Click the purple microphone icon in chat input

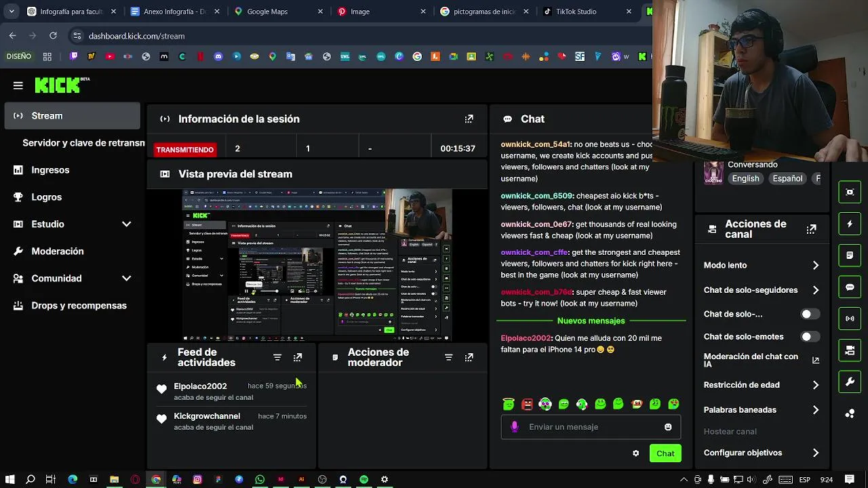tap(515, 427)
